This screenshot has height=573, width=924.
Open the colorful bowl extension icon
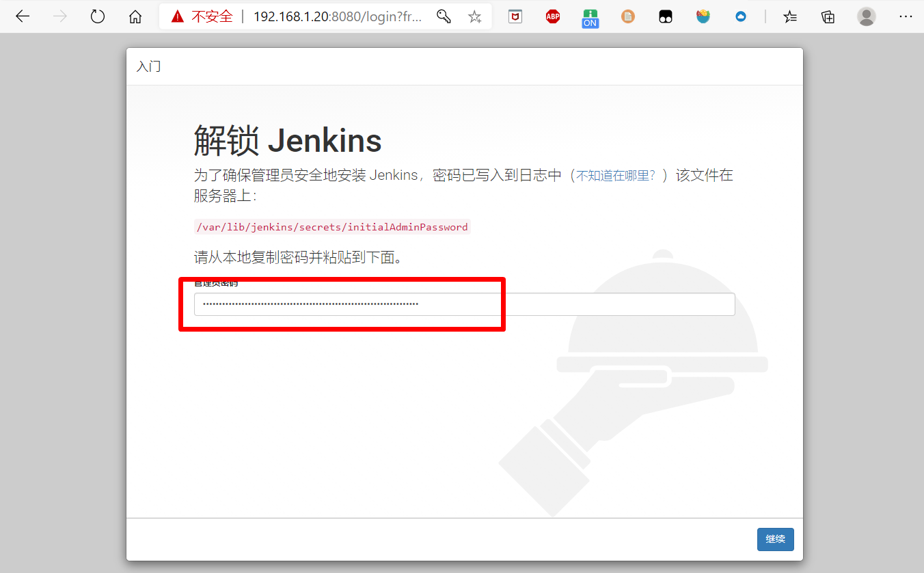pyautogui.click(x=703, y=16)
